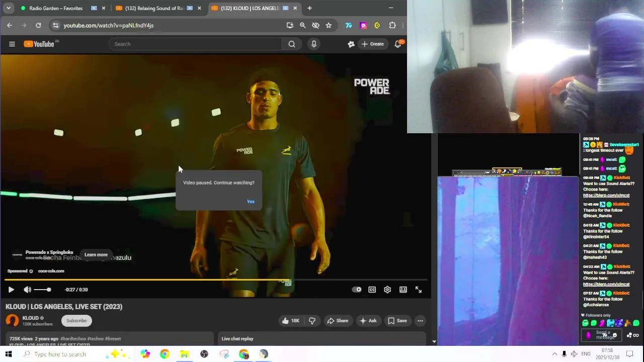644x362 pixels.
Task: View site information icon in address bar
Action: pyautogui.click(x=55, y=25)
